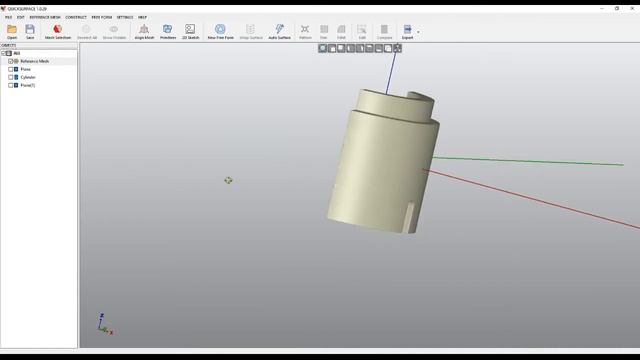Viewport: 640px width, 360px height.
Task: Select the Plane(1) label in object tree
Action: (28, 85)
